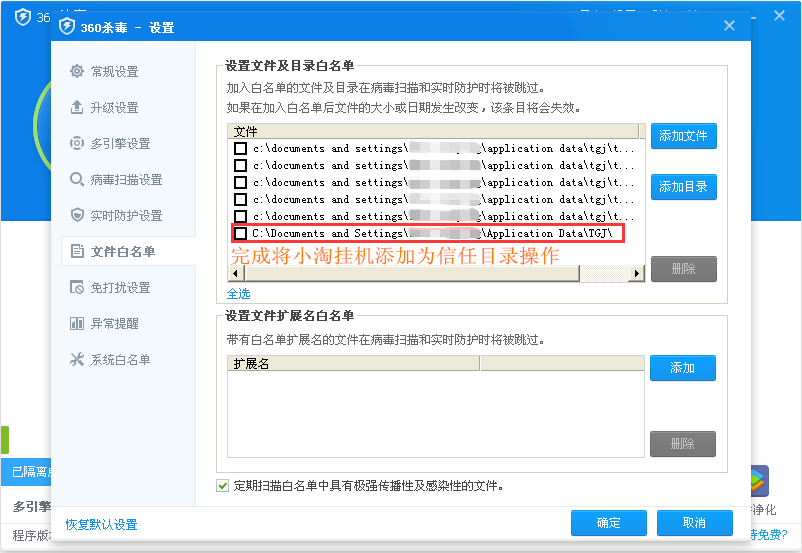802x553 pixels.
Task: Click the 扩展名 column header
Action: (353, 364)
